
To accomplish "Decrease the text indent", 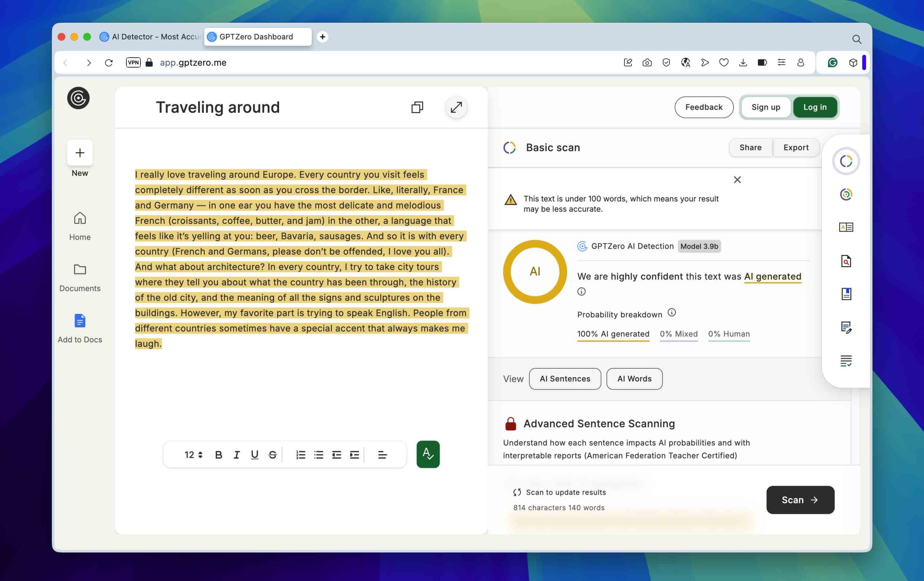I will [x=336, y=455].
